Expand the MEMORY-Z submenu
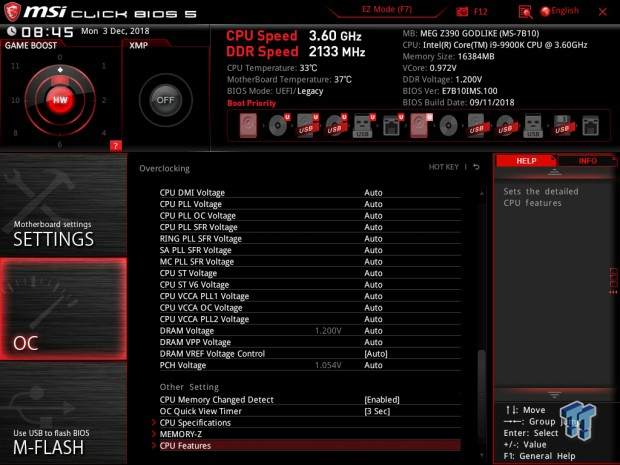This screenshot has width=620, height=465. 310,434
